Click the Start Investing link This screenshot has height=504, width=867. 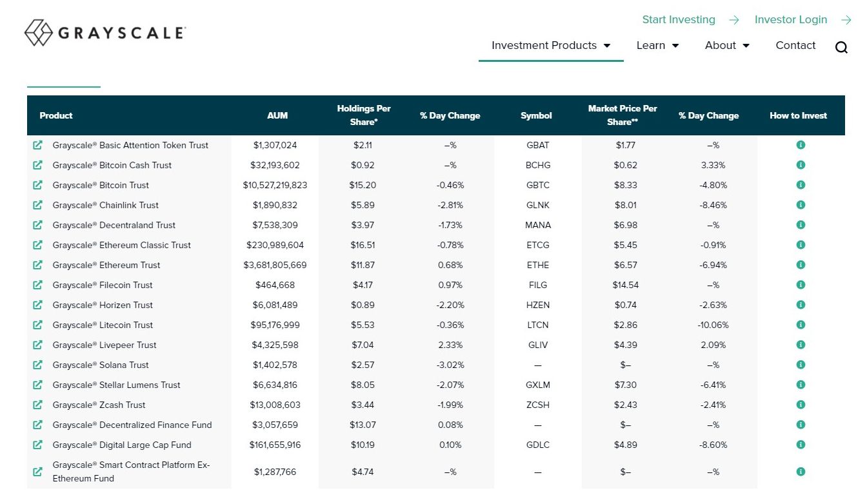[690, 19]
